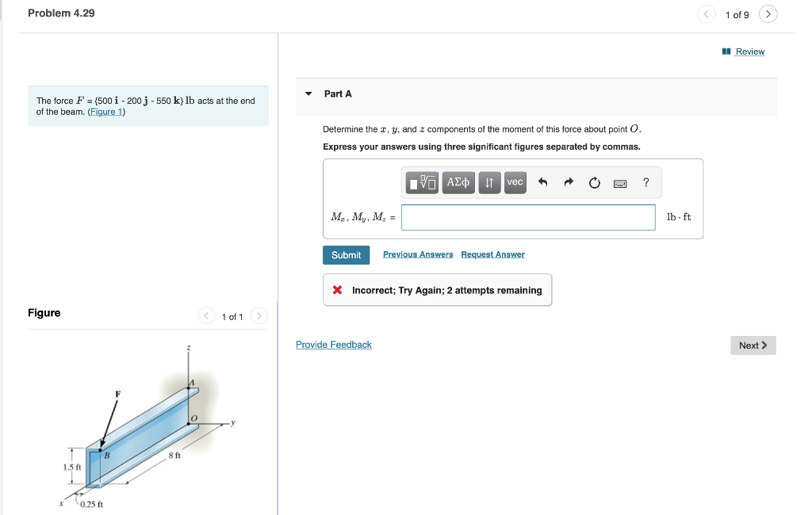Click the help question mark icon

(645, 182)
